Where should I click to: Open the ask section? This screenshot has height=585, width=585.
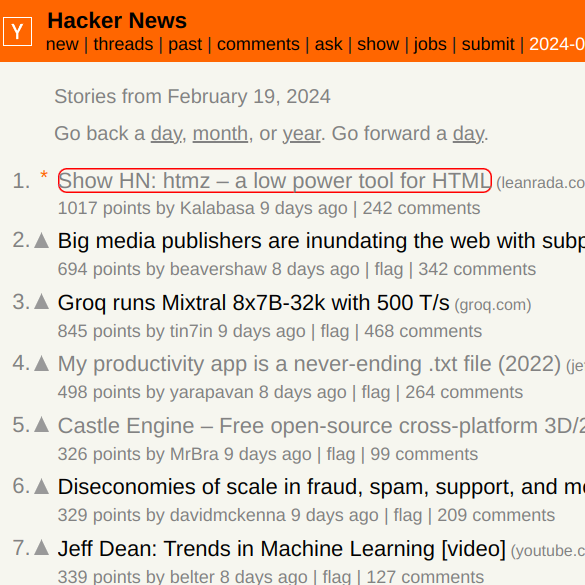tap(328, 44)
